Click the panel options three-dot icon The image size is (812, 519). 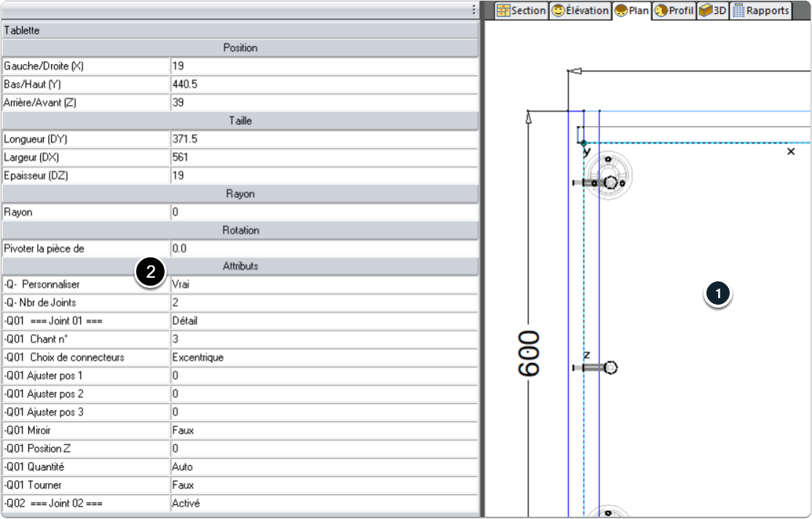[474, 10]
